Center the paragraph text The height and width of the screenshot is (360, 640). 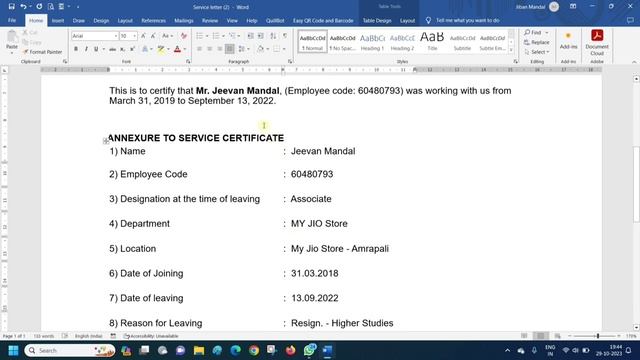[209, 49]
